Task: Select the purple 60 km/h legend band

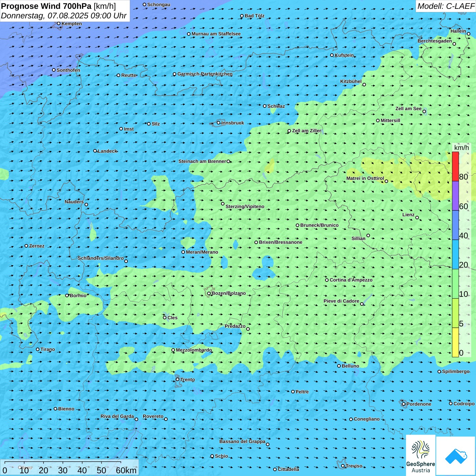Action: point(455,195)
